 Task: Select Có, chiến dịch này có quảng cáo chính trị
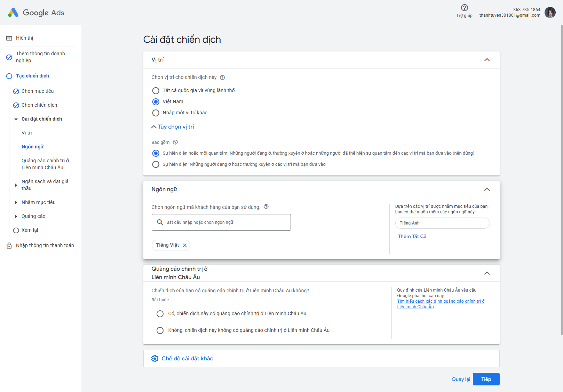tap(160, 314)
